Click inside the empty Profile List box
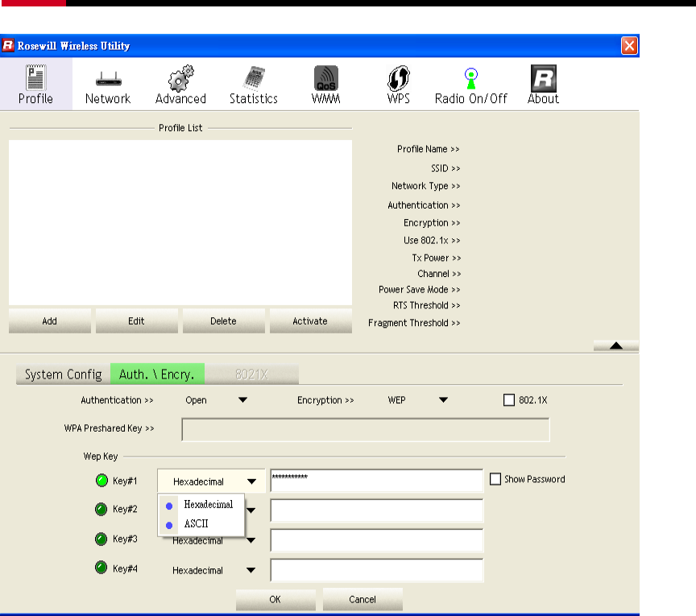 click(180, 222)
